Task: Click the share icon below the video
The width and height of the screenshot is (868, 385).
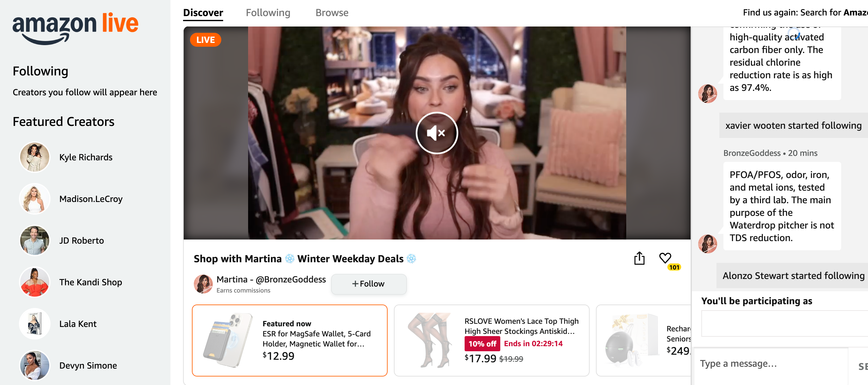Action: click(639, 258)
